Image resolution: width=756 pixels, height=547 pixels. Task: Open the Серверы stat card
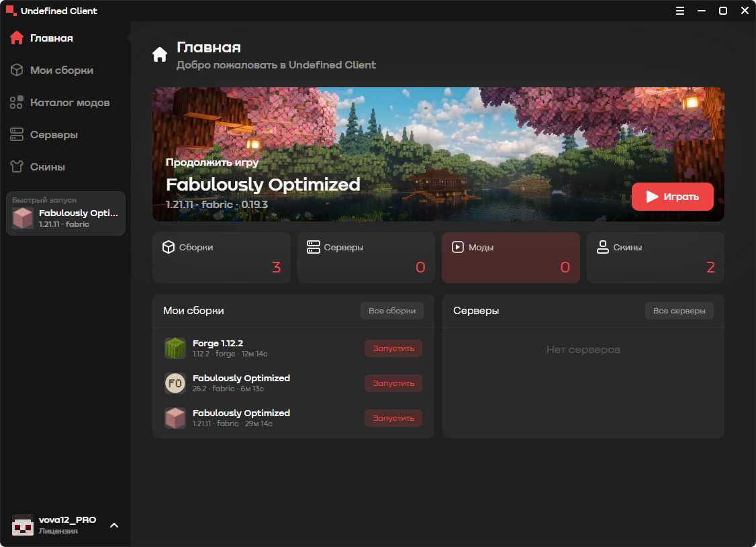pyautogui.click(x=366, y=258)
